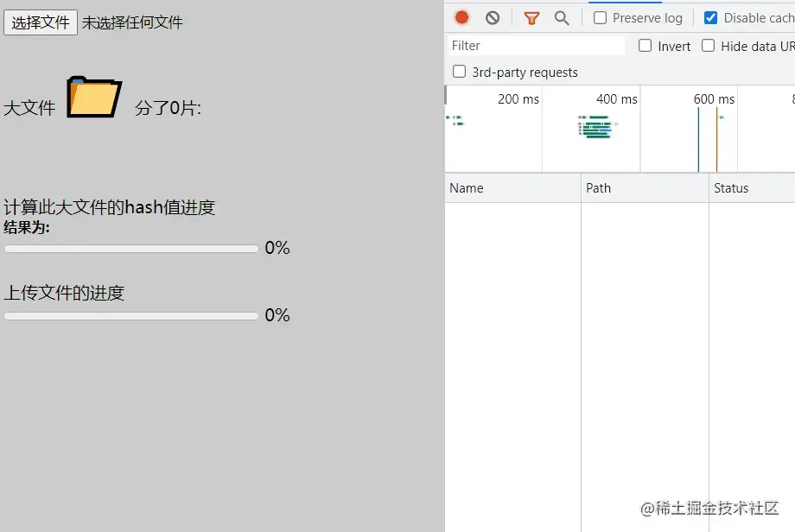The height and width of the screenshot is (532, 795).
Task: Click the hash calculation progress bar
Action: tap(131, 249)
